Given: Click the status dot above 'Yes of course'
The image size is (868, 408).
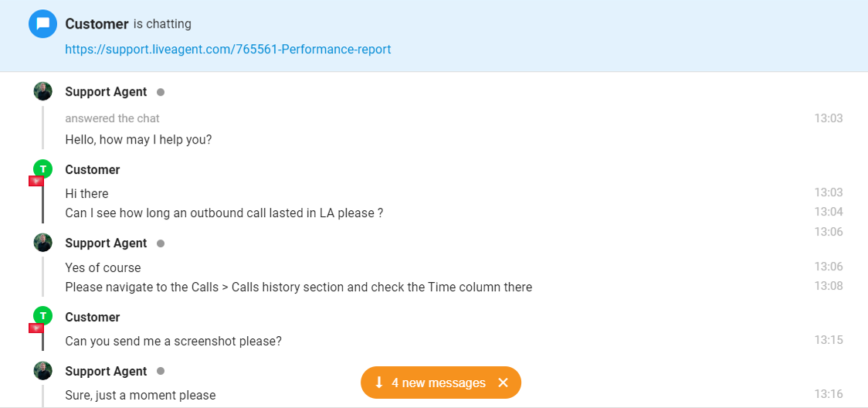Looking at the screenshot, I should coord(161,243).
